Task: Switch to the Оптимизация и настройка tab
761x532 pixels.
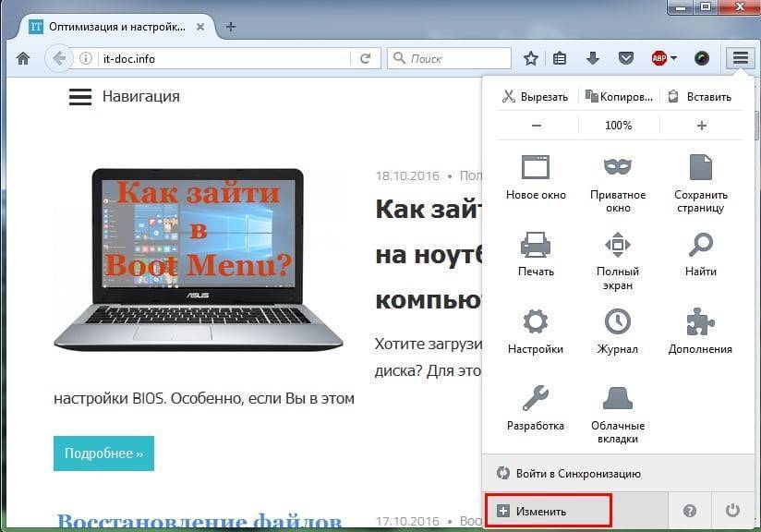Action: pos(111,27)
